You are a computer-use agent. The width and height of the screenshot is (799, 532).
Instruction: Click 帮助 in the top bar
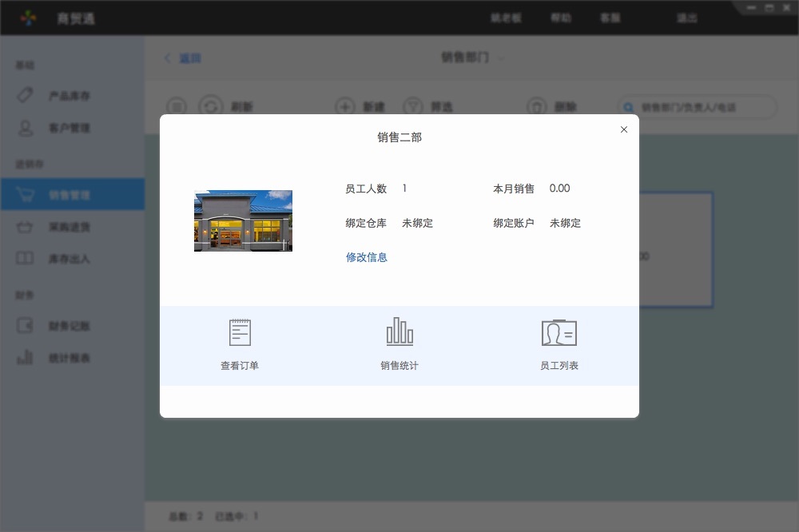pyautogui.click(x=561, y=18)
